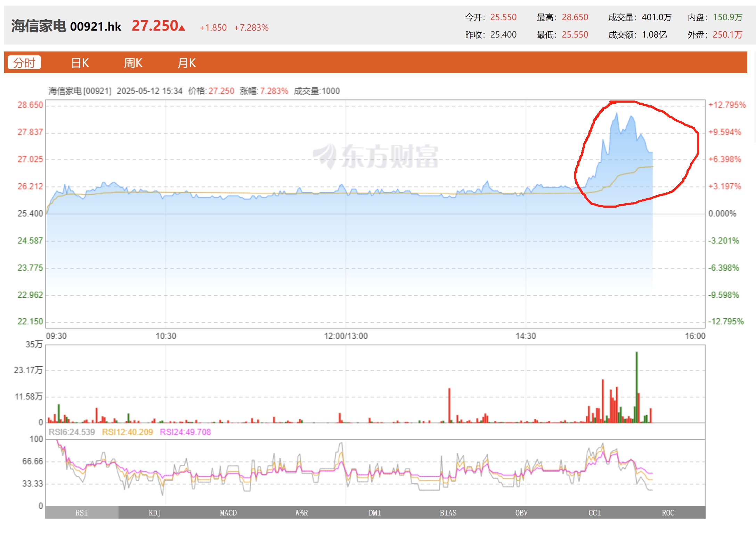Click the 今开 value 25.550

tap(503, 17)
